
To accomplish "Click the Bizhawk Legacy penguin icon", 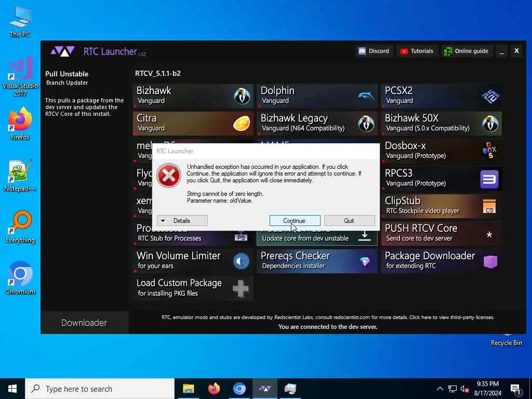I will point(366,123).
